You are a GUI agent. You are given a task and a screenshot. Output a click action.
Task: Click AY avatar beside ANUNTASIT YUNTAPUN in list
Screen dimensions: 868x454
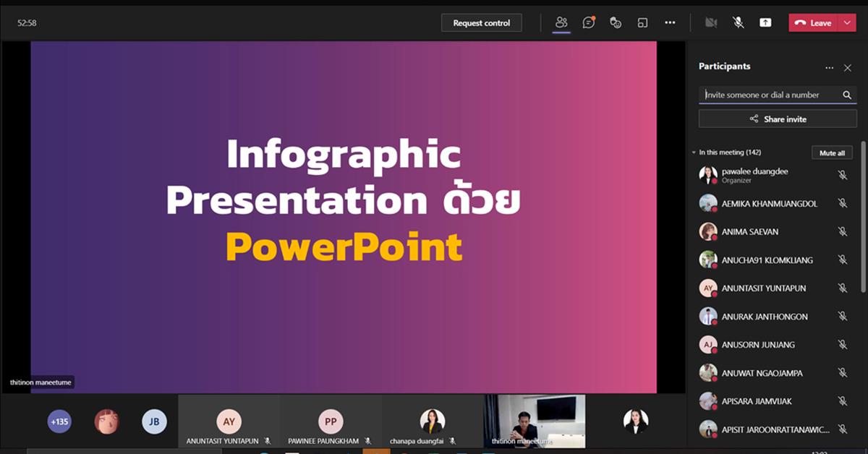[x=708, y=288]
